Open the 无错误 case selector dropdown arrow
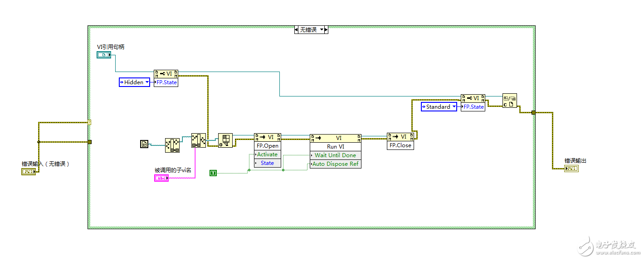Viewport: 644px width, 260px height. (322, 29)
